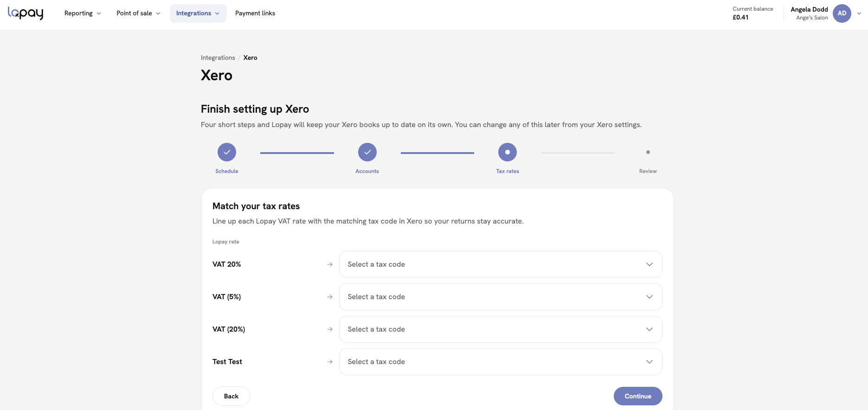Screen dimensions: 868x410
Task: Click the arrow icon next to VAT 20%
Action: coord(330,264)
